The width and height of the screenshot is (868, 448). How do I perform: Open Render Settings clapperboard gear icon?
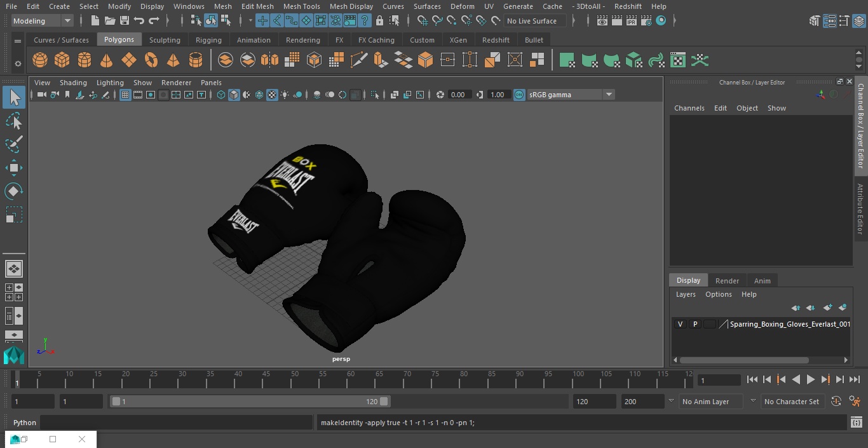(x=646, y=21)
